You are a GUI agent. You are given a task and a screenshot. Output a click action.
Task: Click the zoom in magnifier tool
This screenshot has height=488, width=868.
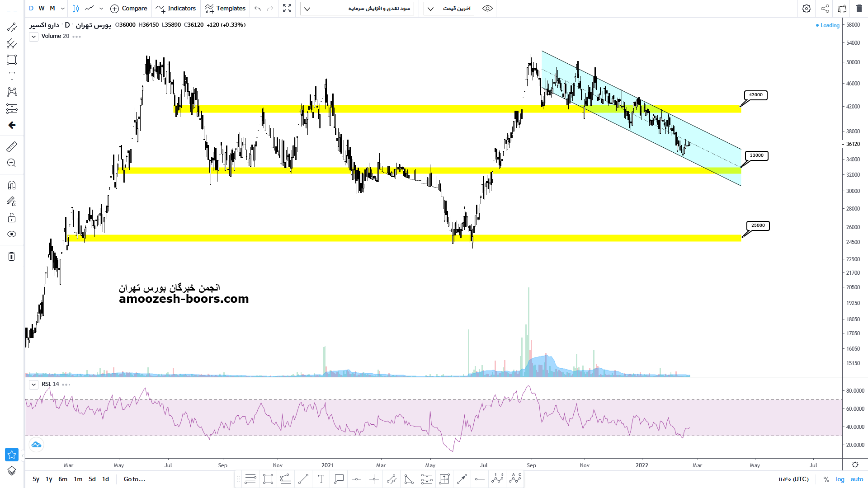click(12, 163)
